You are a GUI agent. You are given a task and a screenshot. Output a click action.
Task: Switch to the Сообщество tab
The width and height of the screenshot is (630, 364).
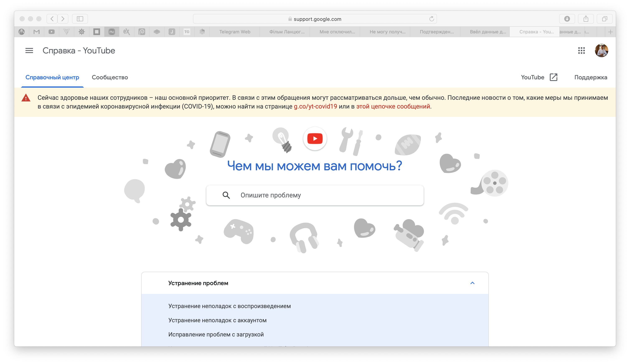pyautogui.click(x=110, y=77)
